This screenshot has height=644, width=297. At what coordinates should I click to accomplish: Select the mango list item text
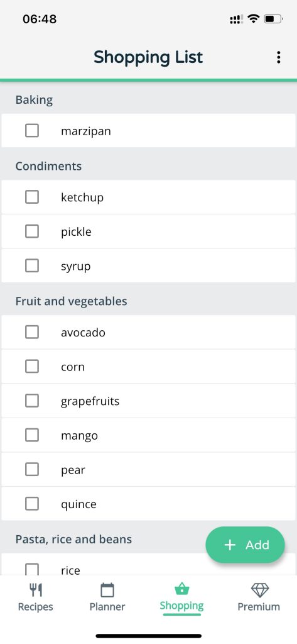[x=79, y=436]
